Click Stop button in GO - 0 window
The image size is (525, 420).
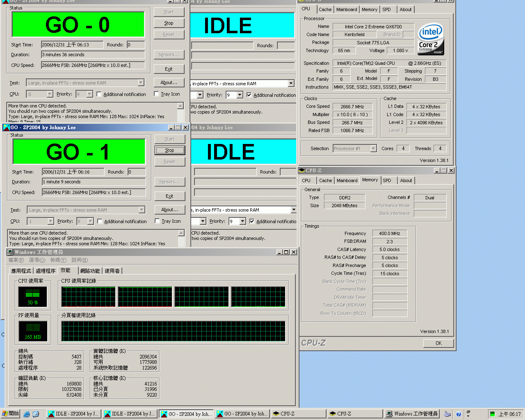tap(169, 23)
